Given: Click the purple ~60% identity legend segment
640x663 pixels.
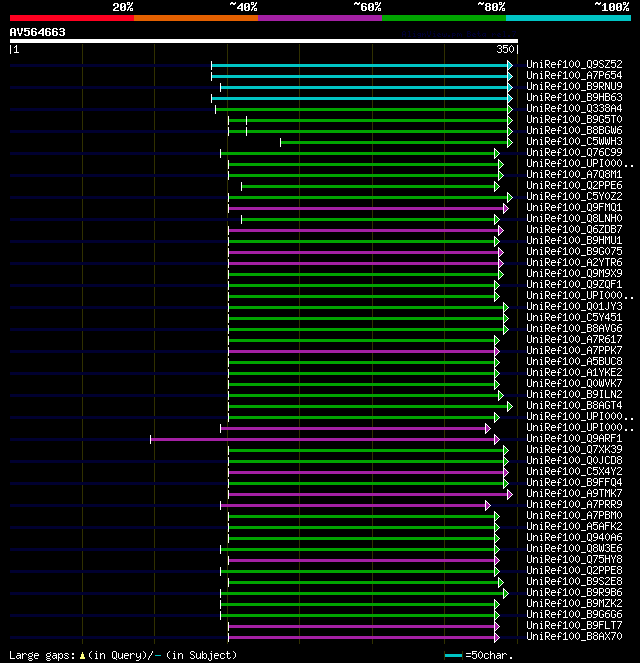Looking at the screenshot, I should (320, 18).
